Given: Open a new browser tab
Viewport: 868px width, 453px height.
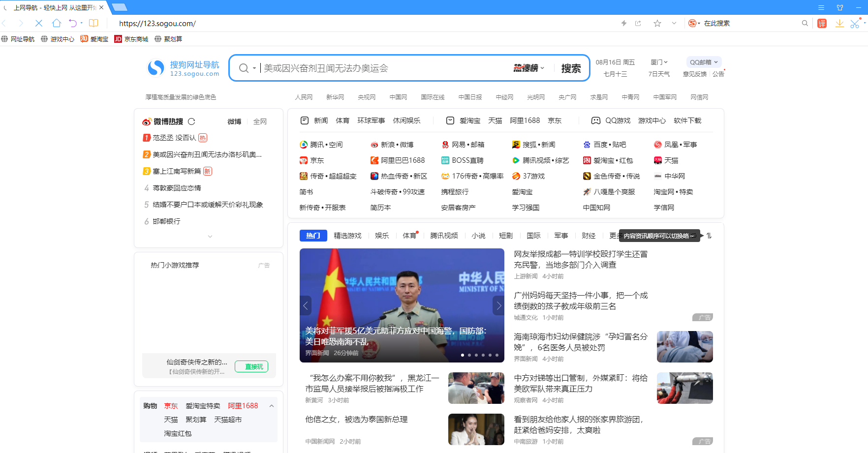Looking at the screenshot, I should point(120,7).
